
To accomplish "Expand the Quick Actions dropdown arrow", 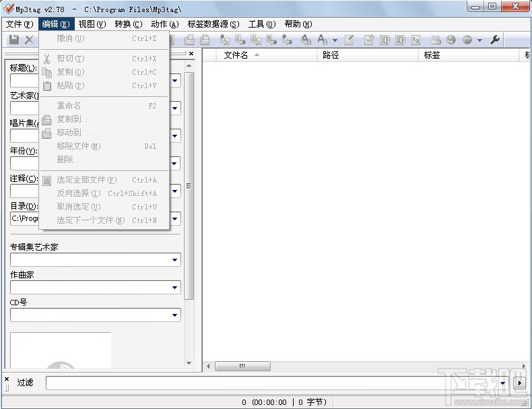I will tap(335, 40).
